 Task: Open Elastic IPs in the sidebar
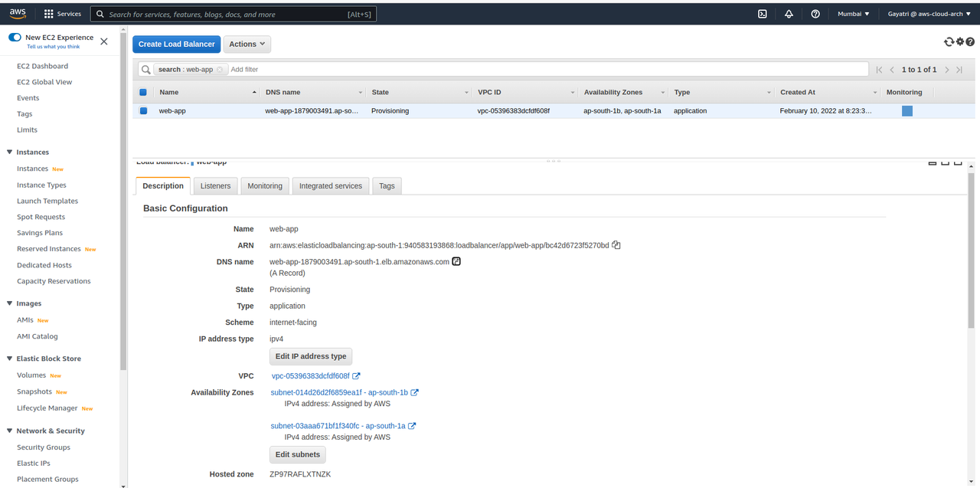click(34, 463)
